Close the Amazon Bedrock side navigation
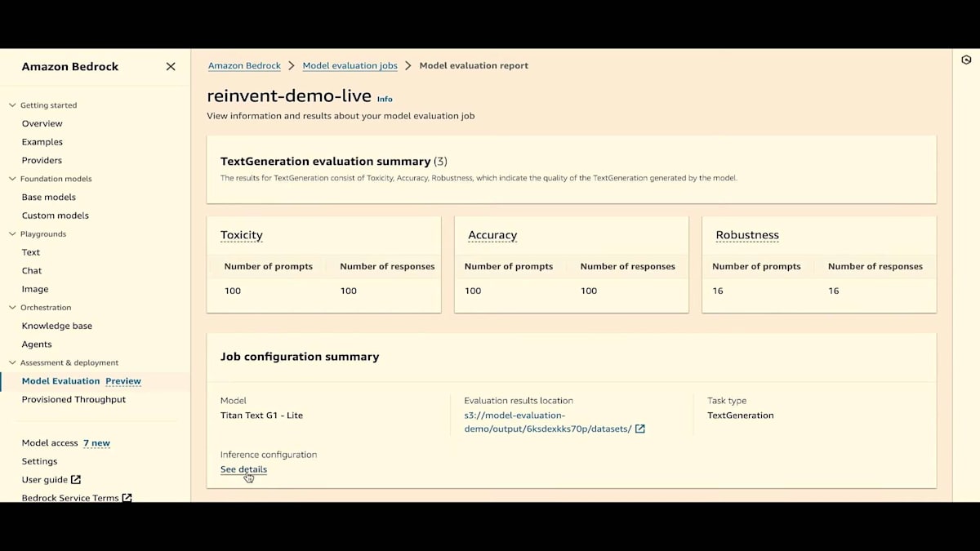980x551 pixels. pos(171,67)
